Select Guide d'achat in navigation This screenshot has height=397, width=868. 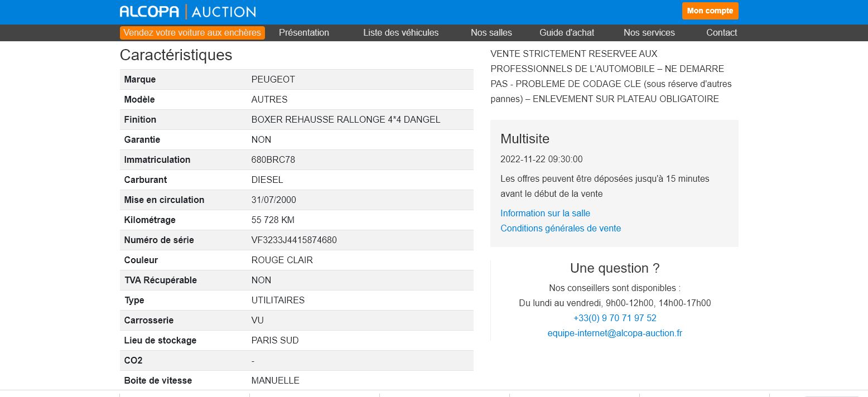click(x=566, y=33)
